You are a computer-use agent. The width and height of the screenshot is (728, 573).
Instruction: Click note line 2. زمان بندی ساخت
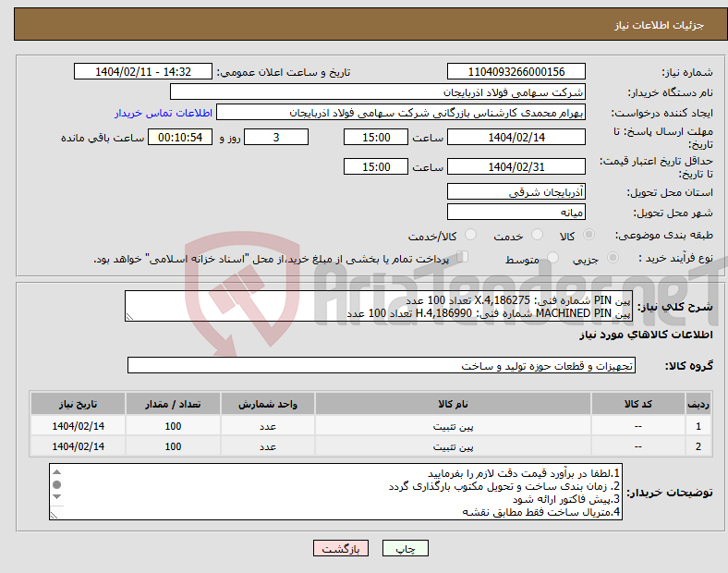pyautogui.click(x=504, y=487)
